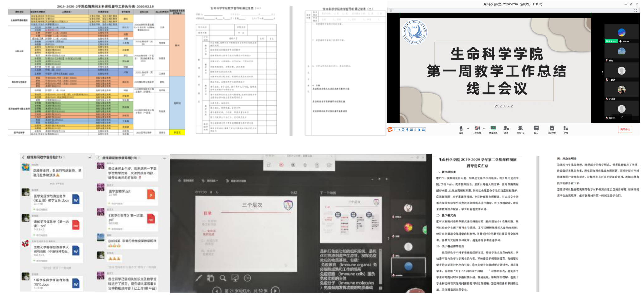644x298 pixels.
Task: Toggle fullscreen mode in the meeting window
Action: 635,11
